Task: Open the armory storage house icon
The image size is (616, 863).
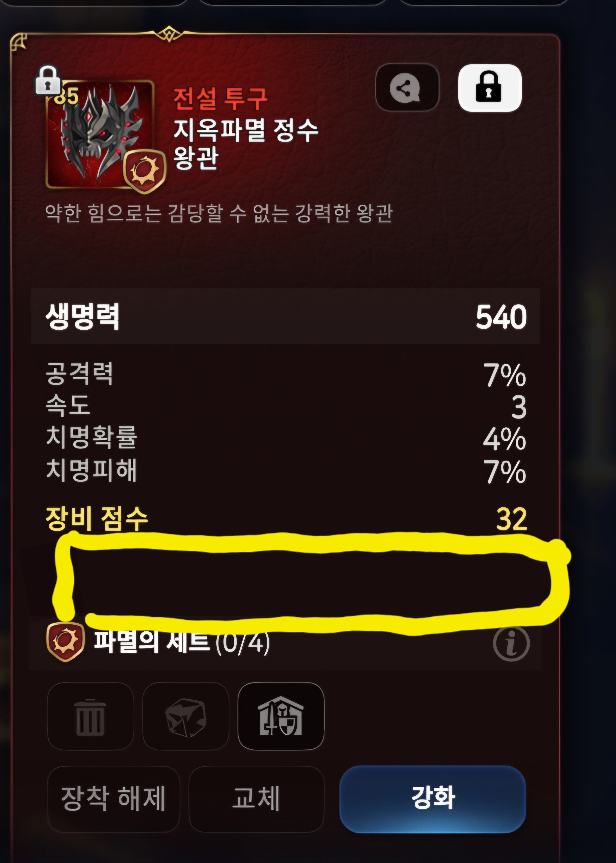Action: pyautogui.click(x=281, y=716)
